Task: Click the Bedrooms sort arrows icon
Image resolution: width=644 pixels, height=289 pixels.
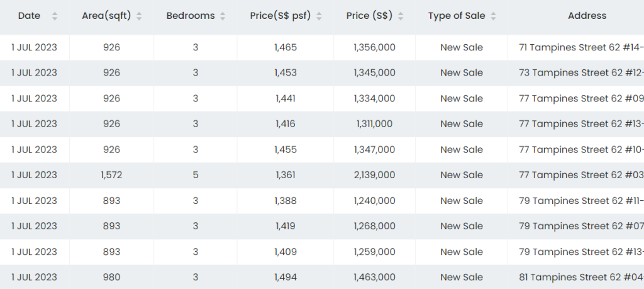Action: click(x=222, y=16)
